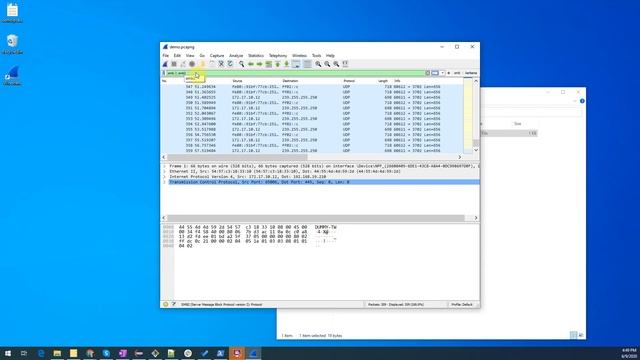The width and height of the screenshot is (640, 360).
Task: Expand Transmission Control Protocol row
Action: (164, 182)
